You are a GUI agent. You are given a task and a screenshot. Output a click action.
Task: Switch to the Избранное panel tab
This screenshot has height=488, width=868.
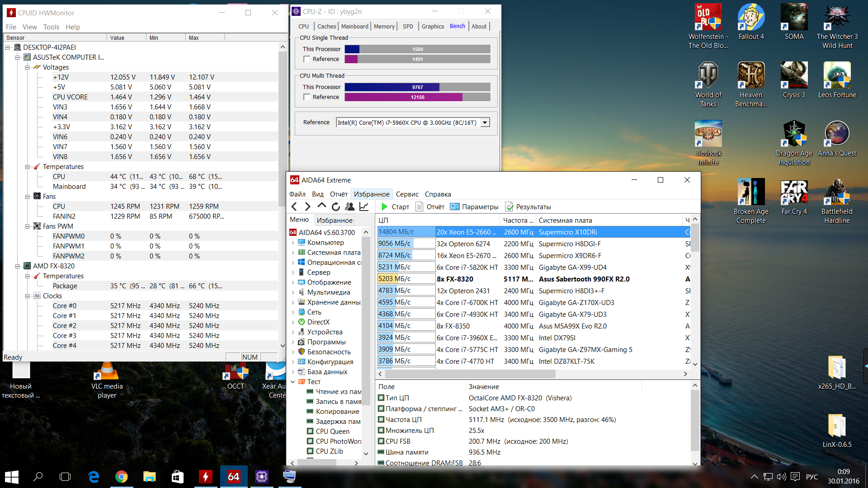click(334, 220)
